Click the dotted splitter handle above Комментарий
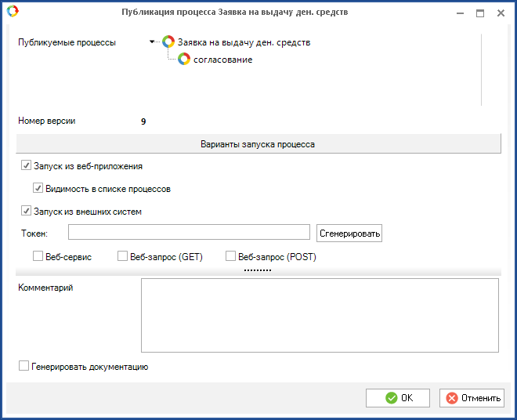Viewport: 517px width, 420px height. click(x=257, y=270)
